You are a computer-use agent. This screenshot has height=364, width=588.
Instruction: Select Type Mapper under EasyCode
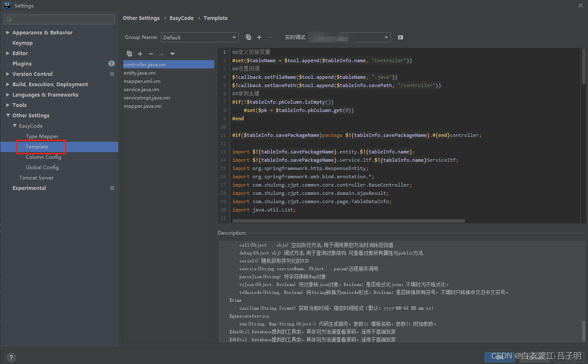click(42, 136)
